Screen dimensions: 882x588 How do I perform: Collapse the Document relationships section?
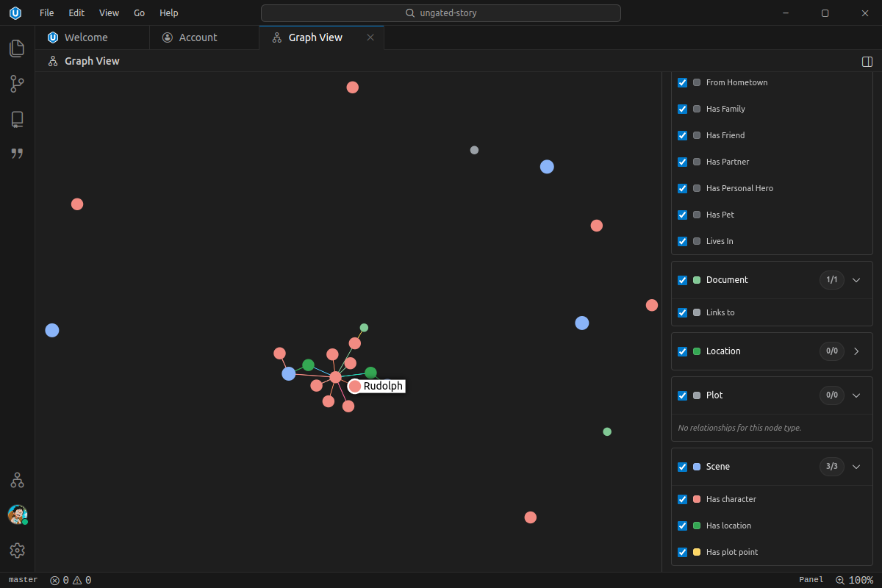pyautogui.click(x=856, y=280)
